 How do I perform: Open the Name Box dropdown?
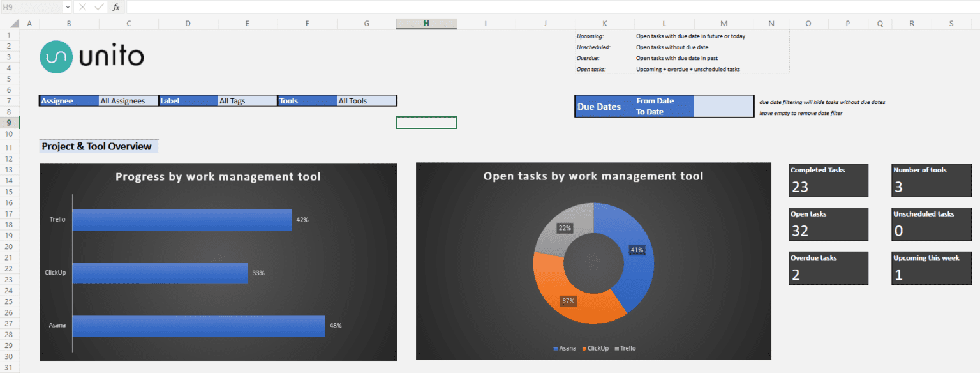point(68,7)
